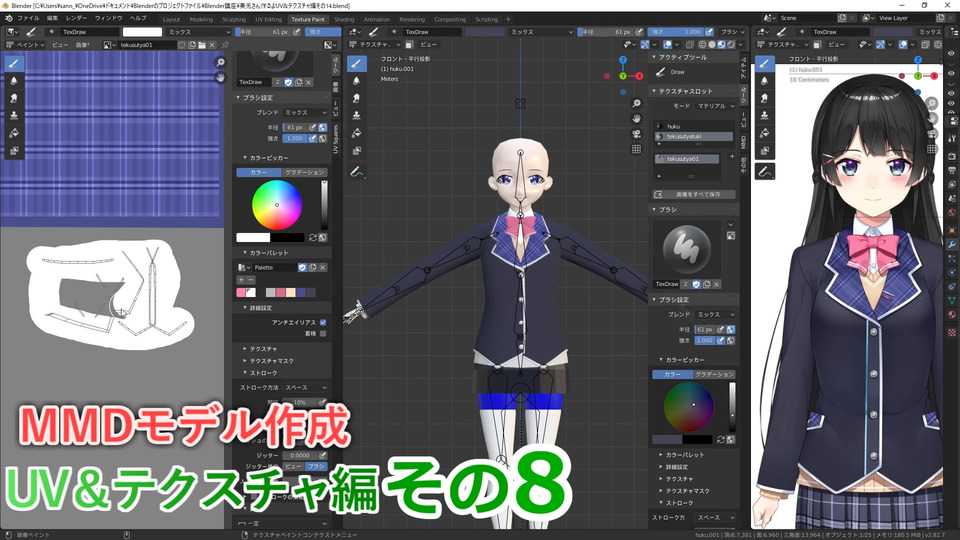Toggle pressure icon beside 強さ in left brush settings
Image resolution: width=960 pixels, height=540 pixels.
313,138
